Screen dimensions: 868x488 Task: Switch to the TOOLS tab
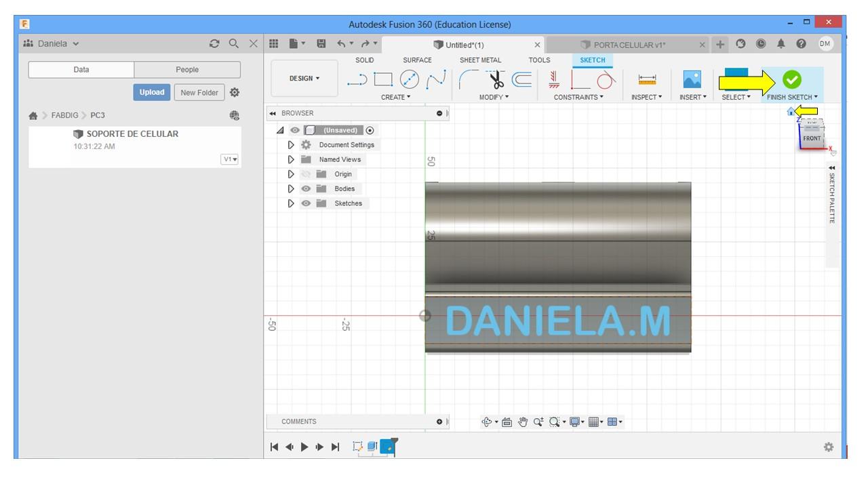point(540,60)
